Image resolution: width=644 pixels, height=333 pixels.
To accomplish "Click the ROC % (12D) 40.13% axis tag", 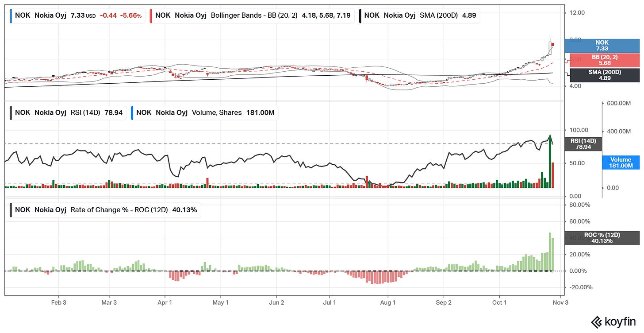I will point(602,238).
